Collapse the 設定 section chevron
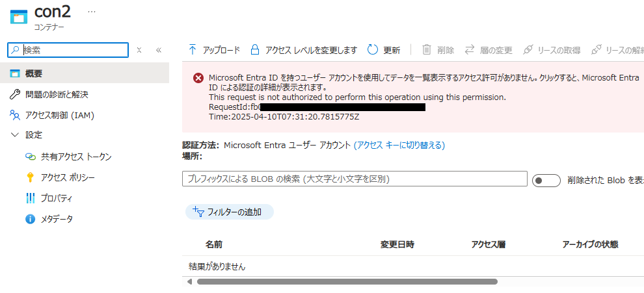Screen dimensions: 644x293 (15, 134)
